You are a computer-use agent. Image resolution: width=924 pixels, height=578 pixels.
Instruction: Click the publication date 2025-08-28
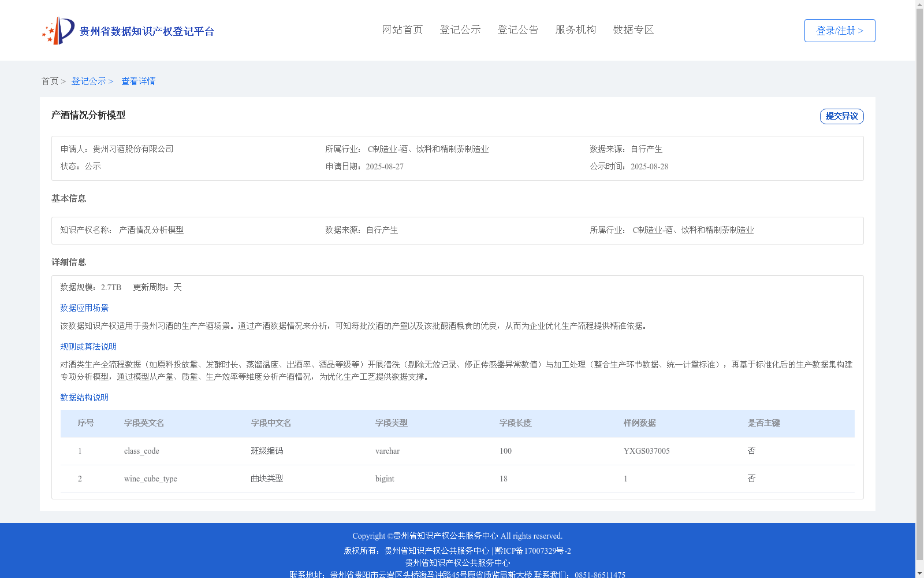pyautogui.click(x=649, y=166)
